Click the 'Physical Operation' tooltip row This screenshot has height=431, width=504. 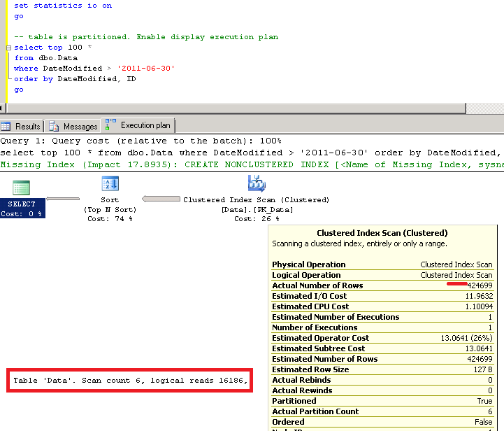(382, 264)
